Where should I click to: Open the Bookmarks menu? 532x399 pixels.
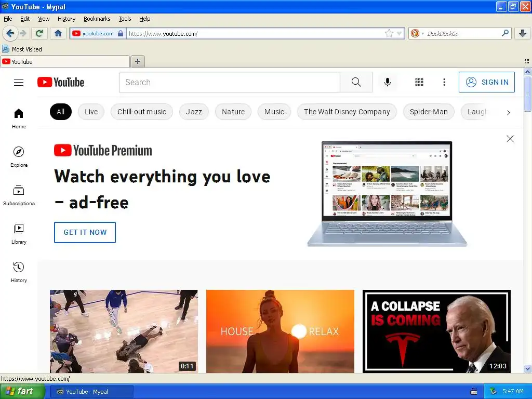tap(97, 19)
